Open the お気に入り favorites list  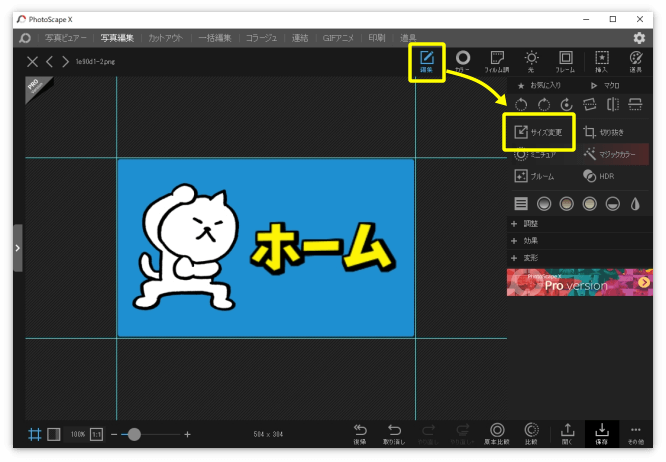point(539,85)
